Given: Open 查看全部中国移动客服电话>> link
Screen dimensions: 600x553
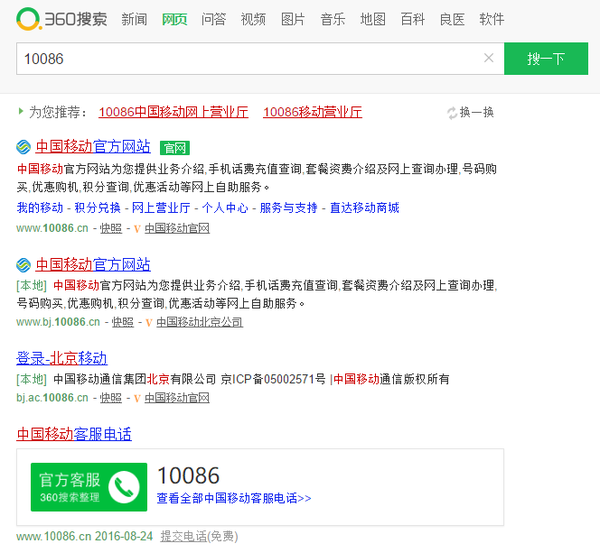Looking at the screenshot, I should point(234,498).
